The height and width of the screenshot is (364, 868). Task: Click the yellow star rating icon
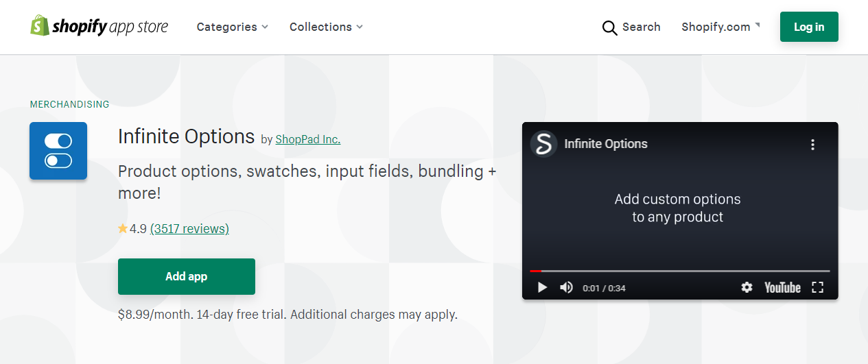click(x=123, y=228)
